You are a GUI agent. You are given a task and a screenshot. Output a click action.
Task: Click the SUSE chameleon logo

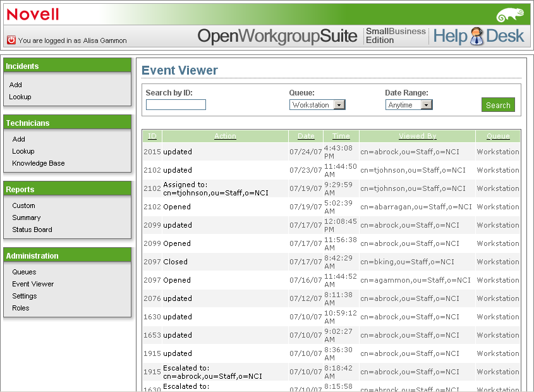click(510, 15)
